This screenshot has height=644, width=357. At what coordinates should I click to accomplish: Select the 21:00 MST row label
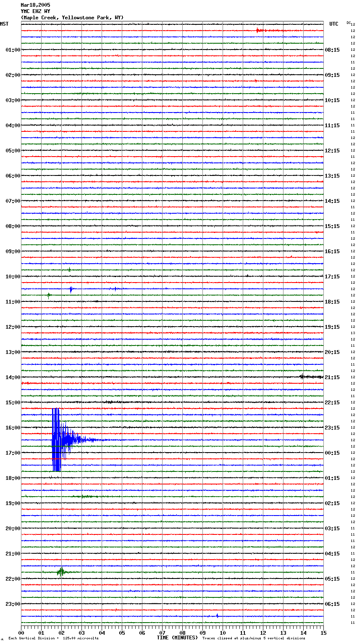click(13, 554)
